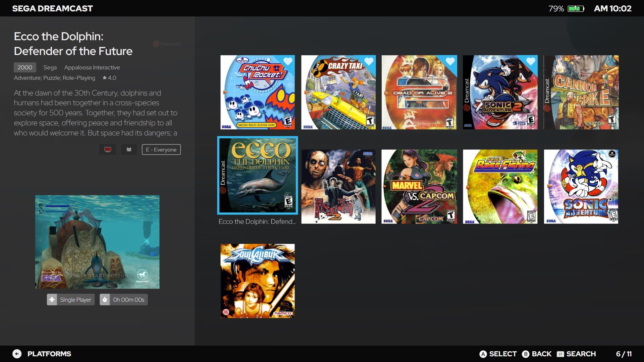
Task: Click the stopwatch play time icon
Action: coord(105,300)
